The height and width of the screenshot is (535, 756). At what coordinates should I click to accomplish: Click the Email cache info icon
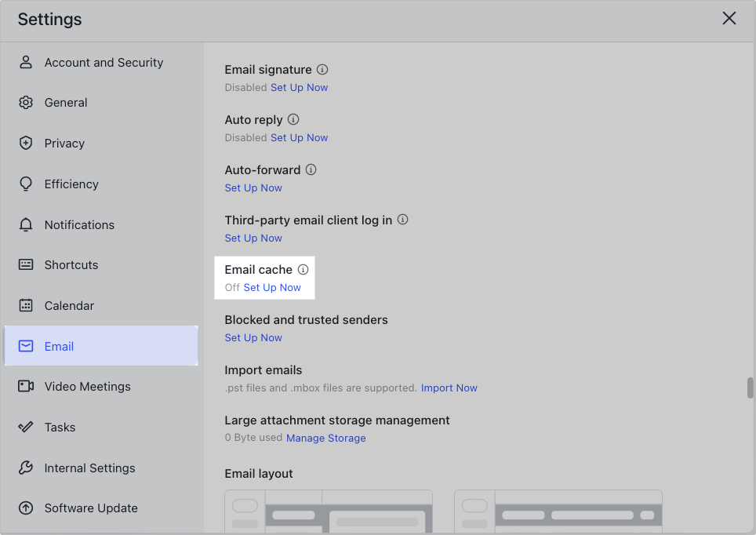[x=303, y=269]
